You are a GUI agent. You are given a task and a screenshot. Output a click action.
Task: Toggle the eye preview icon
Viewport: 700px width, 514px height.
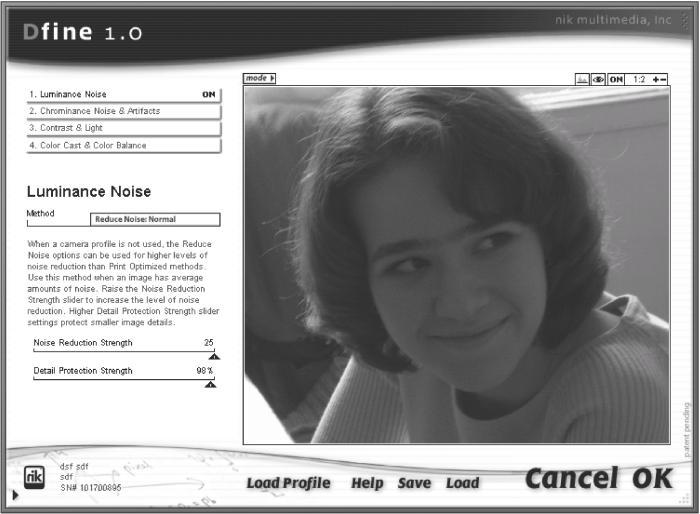[x=598, y=79]
